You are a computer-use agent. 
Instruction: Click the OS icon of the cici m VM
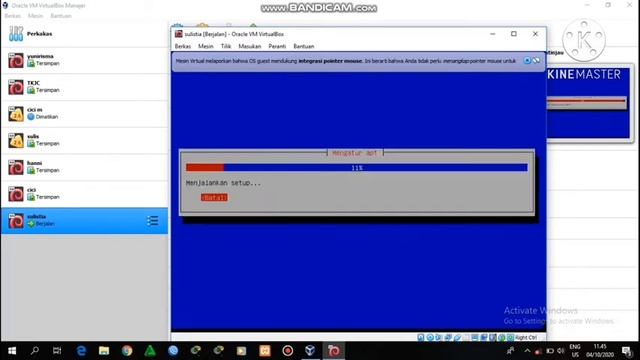tap(16, 114)
